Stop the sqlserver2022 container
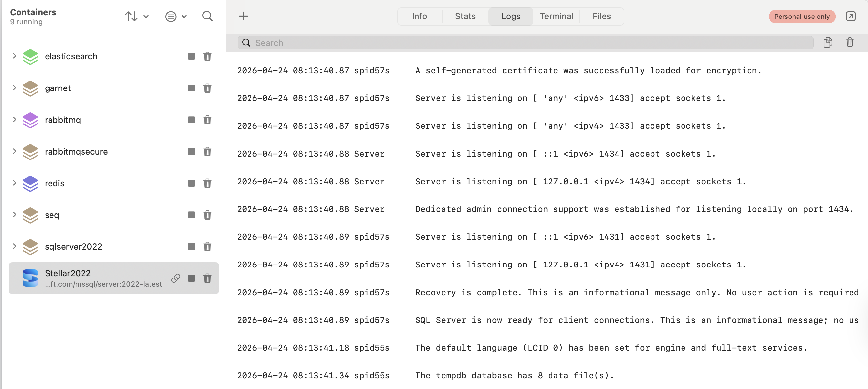Screen dimensions: 868x389 (x=191, y=246)
